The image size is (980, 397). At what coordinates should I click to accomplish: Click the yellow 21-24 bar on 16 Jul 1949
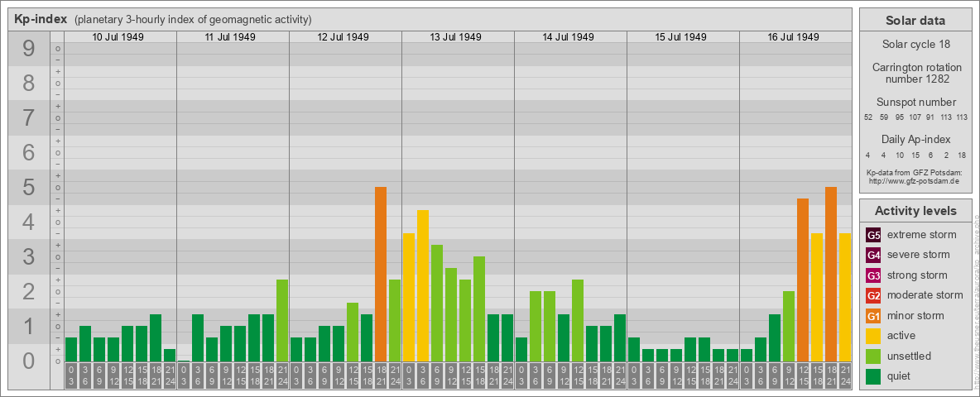coord(845,297)
